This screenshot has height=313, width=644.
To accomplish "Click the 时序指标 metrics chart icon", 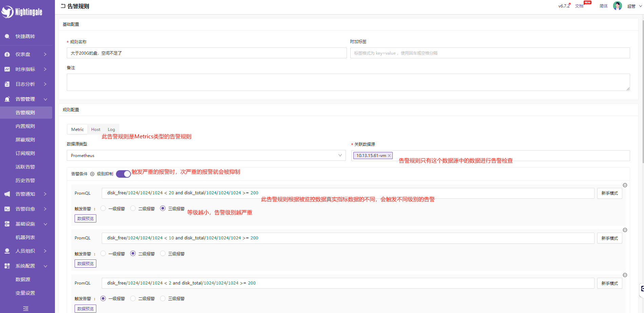I will 7,69.
